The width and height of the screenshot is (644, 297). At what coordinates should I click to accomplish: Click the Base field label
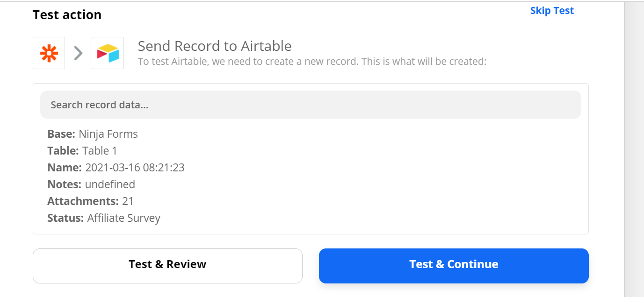[x=61, y=134]
